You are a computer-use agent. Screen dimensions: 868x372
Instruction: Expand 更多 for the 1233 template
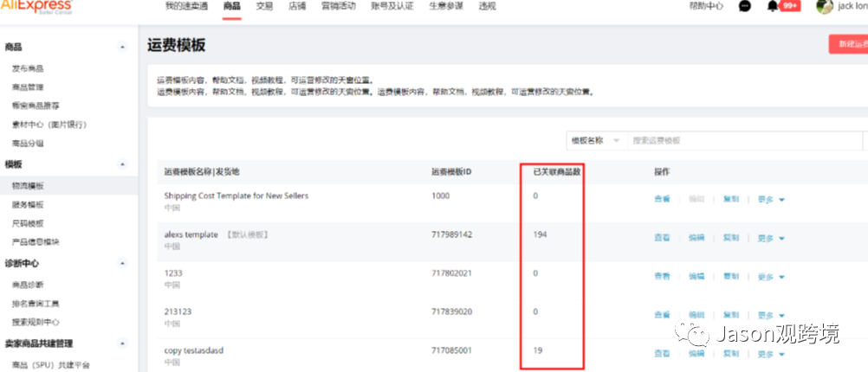(771, 277)
